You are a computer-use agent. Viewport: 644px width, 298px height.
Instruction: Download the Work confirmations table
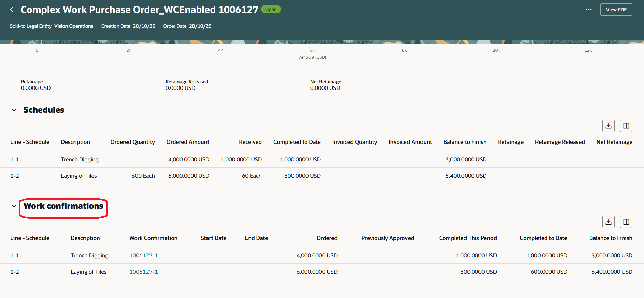[x=608, y=222]
